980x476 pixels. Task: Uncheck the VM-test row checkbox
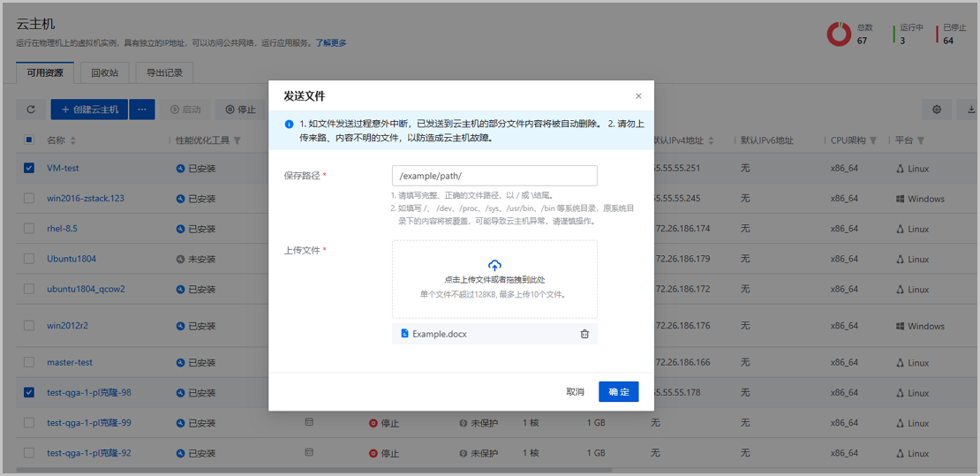coord(29,168)
